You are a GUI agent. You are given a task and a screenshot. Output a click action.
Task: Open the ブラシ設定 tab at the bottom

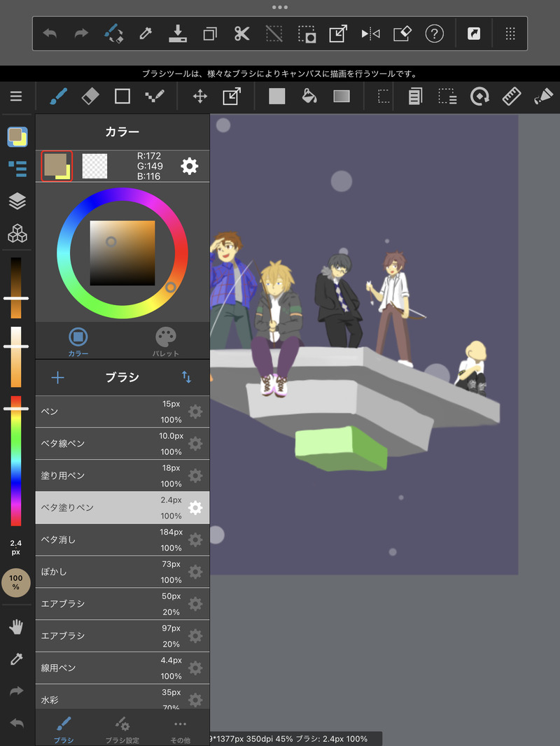coord(122,731)
